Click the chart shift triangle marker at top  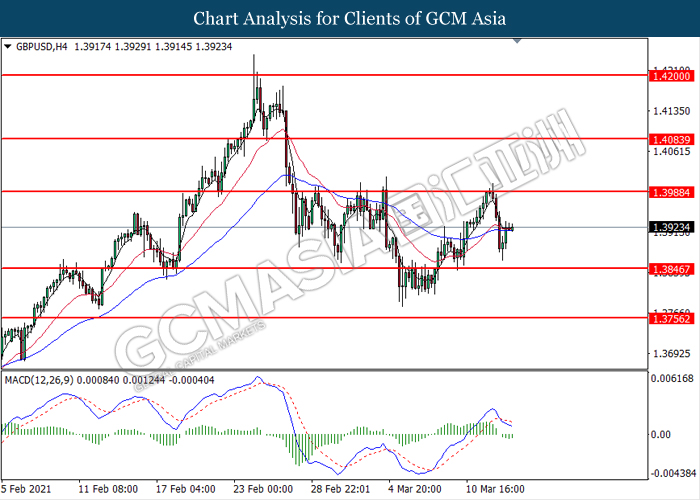pyautogui.click(x=517, y=41)
